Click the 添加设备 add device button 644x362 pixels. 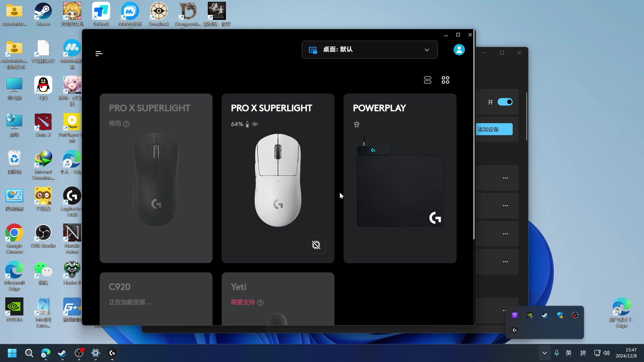point(492,129)
